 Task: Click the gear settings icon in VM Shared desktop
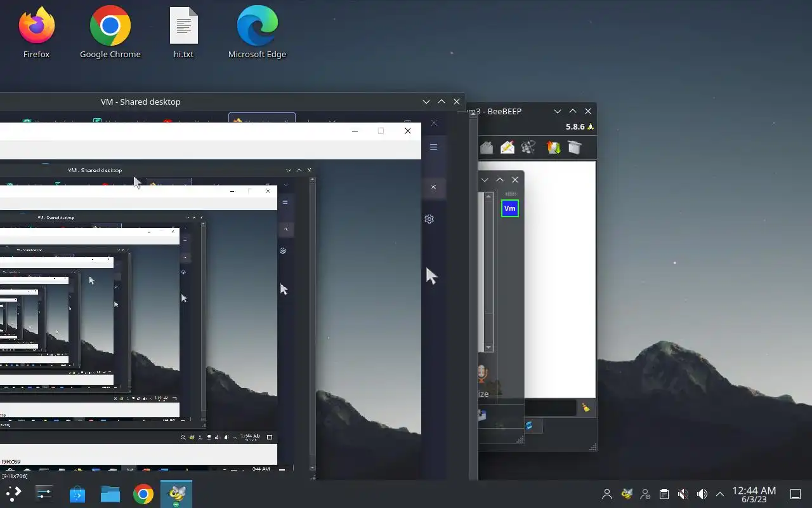(429, 219)
